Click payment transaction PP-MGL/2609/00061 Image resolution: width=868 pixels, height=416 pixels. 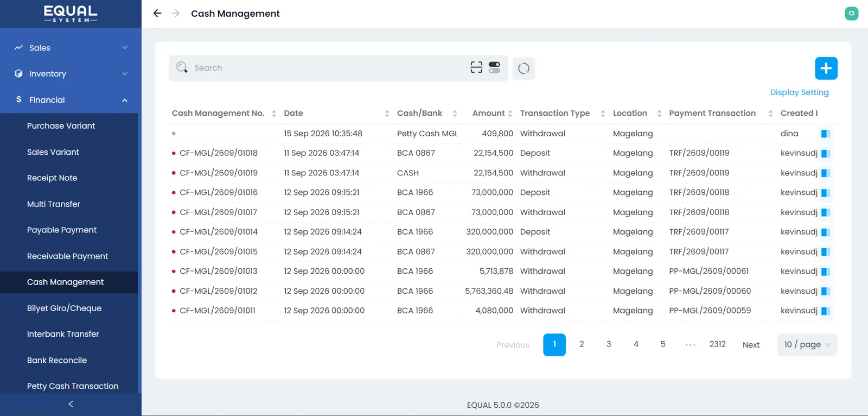tap(709, 271)
